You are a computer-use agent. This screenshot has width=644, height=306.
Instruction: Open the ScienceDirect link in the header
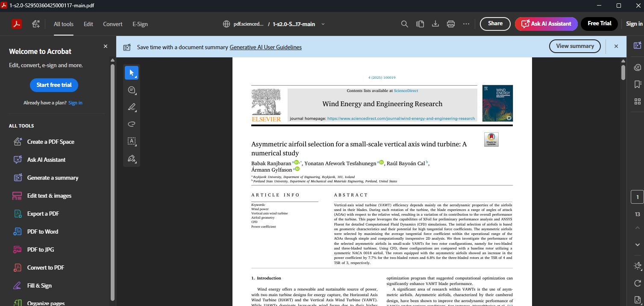[406, 91]
